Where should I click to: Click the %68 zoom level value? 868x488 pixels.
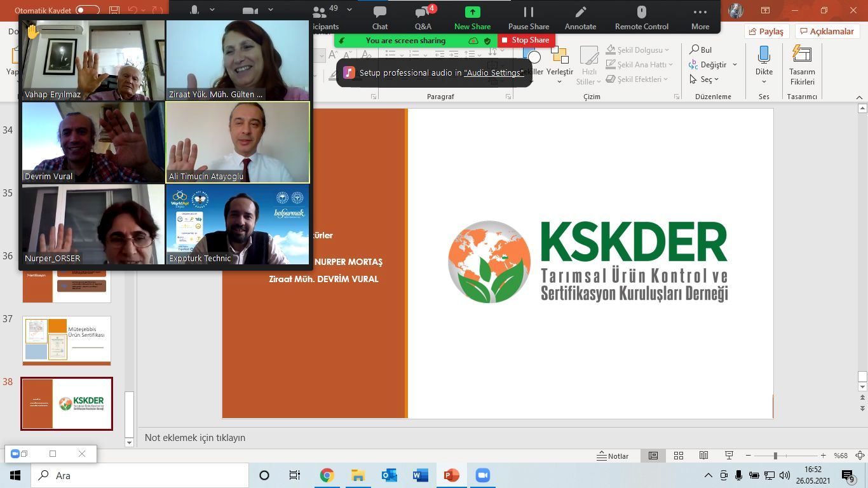[x=841, y=456]
